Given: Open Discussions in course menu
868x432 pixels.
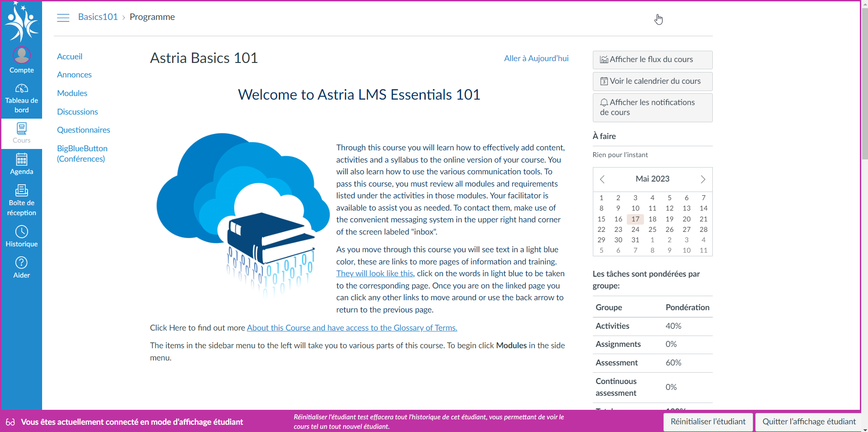Looking at the screenshot, I should click(77, 112).
